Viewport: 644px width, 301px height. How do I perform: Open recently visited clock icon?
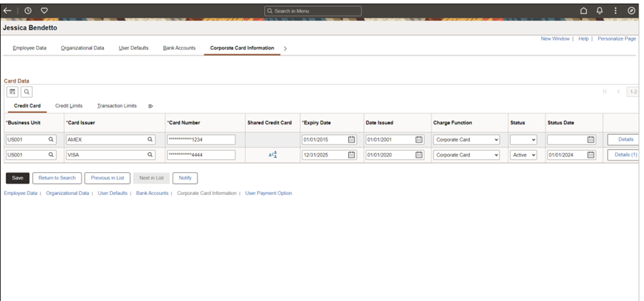click(28, 11)
